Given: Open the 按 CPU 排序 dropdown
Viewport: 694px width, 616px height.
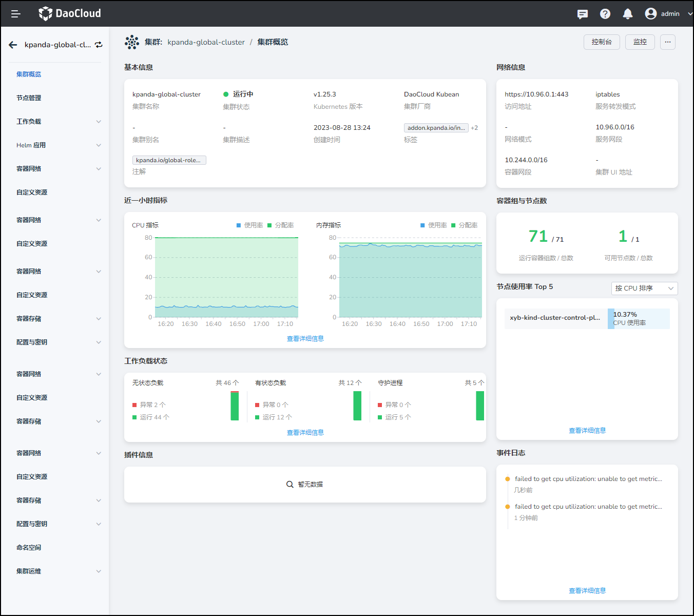Looking at the screenshot, I should pyautogui.click(x=645, y=288).
